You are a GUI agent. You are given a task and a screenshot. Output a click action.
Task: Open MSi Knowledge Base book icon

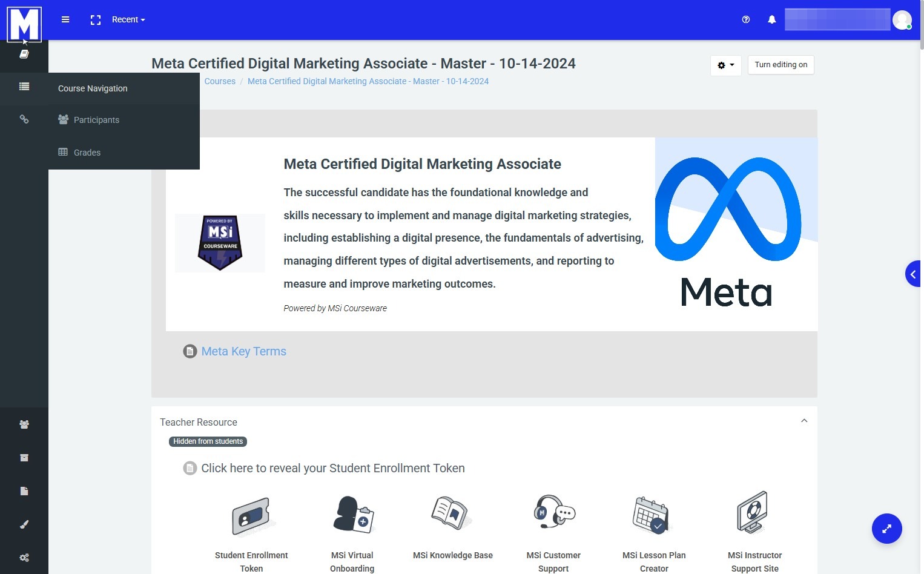point(452,513)
